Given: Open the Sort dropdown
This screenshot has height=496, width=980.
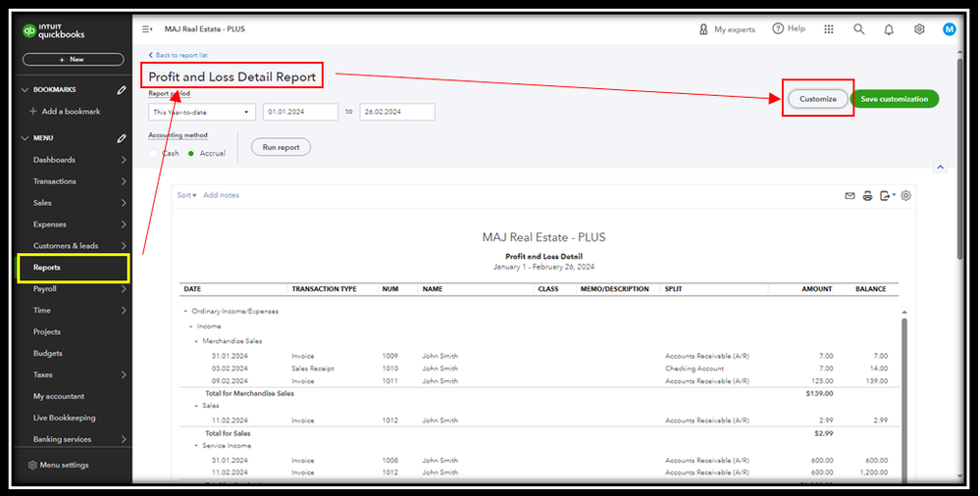Looking at the screenshot, I should (186, 195).
